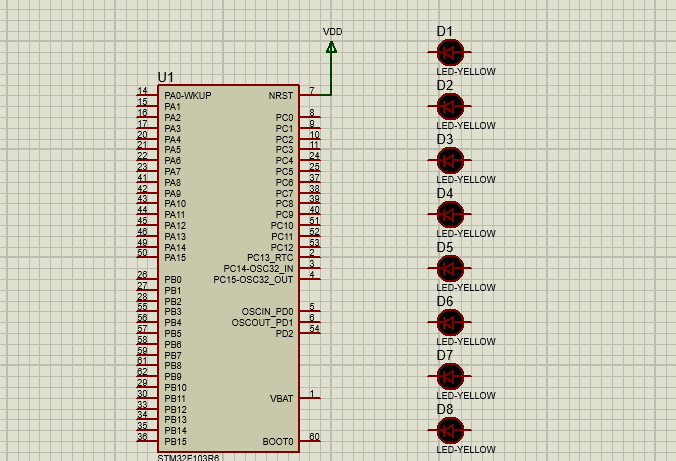Image resolution: width=676 pixels, height=461 pixels.
Task: Click the PC13_RTC pin label
Action: click(270, 257)
